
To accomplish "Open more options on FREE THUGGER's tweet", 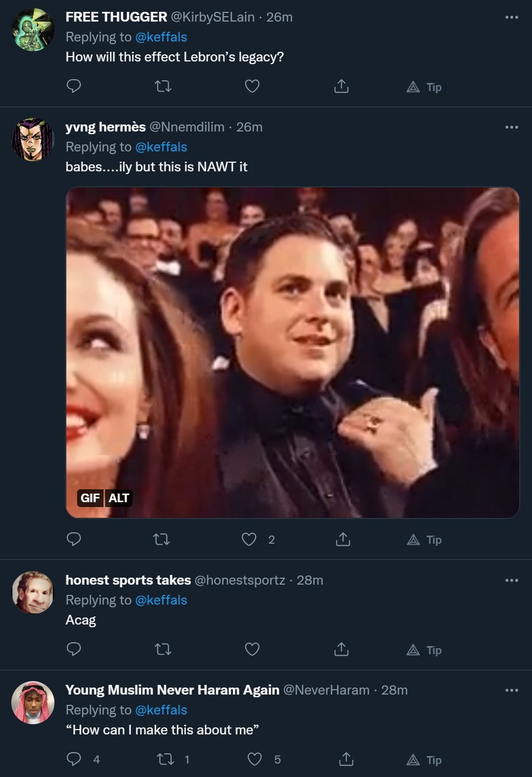I will [x=512, y=17].
